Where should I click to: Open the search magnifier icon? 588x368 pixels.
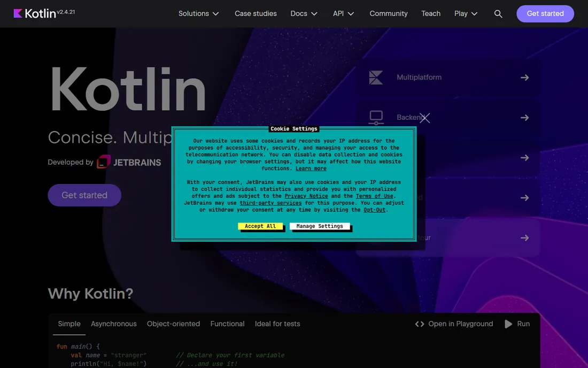498,14
